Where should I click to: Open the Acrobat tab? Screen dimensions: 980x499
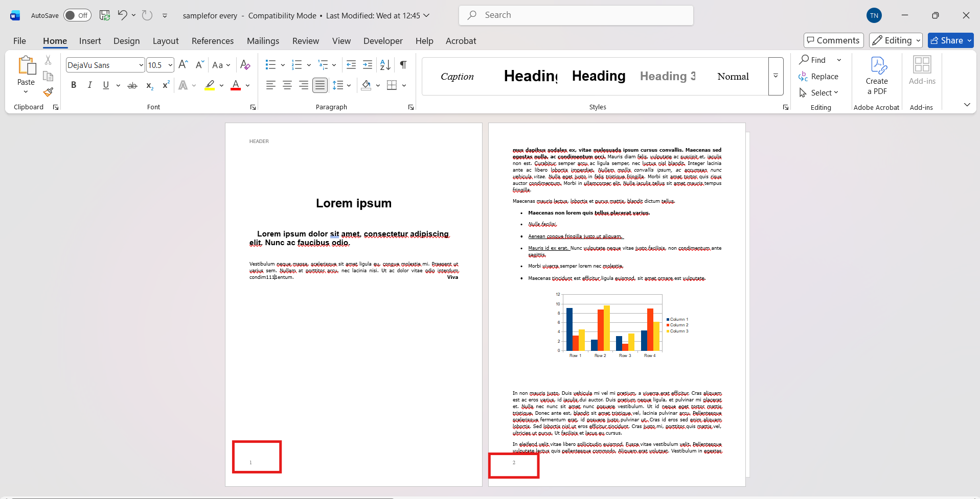461,41
